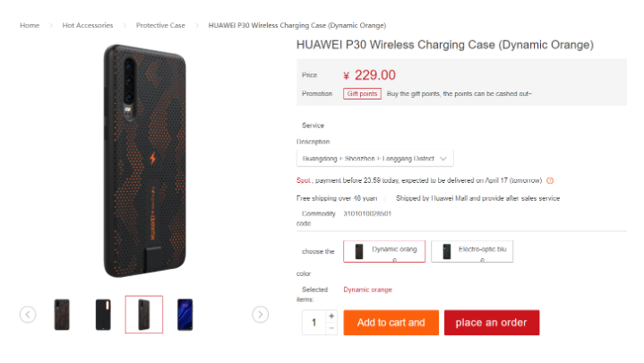644x363 pixels.
Task: Click the Add to cart button
Action: [391, 323]
